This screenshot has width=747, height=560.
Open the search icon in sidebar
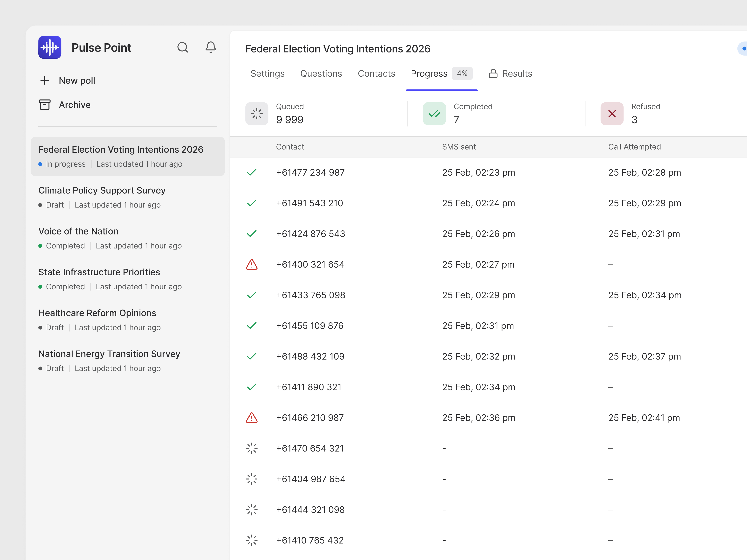(183, 47)
